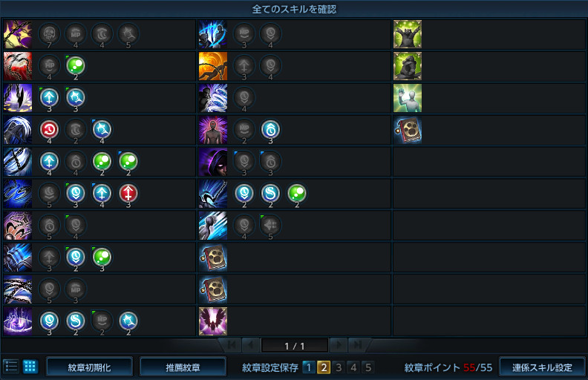Image resolution: width=588 pixels, height=380 pixels.
Task: Select the paw-print book icon in right column
Action: click(x=408, y=130)
